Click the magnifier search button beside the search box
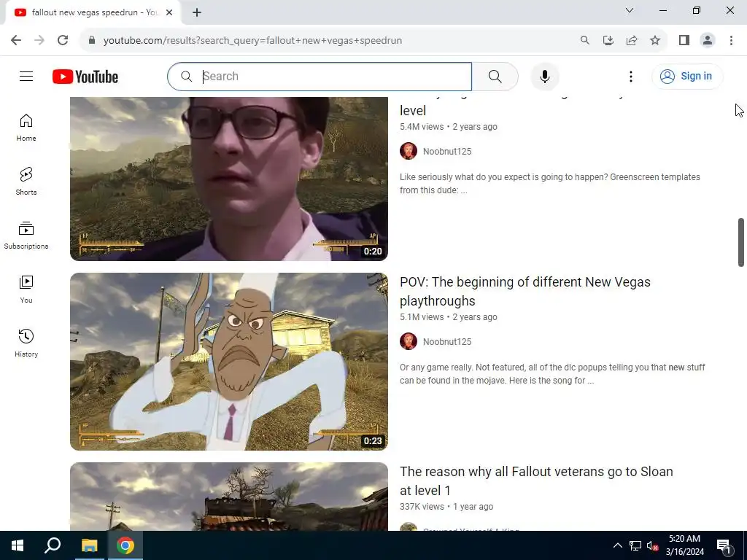Screen dimensions: 747x560 [x=495, y=76]
